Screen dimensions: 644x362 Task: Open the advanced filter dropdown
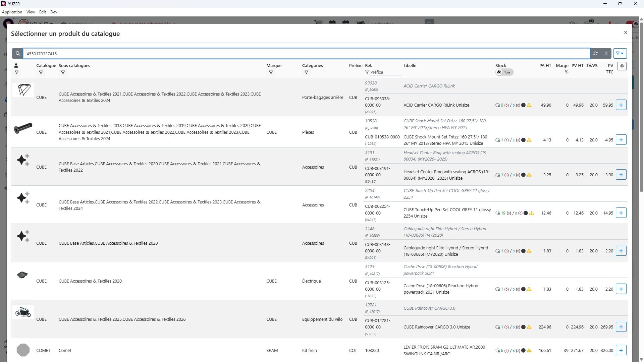620,54
